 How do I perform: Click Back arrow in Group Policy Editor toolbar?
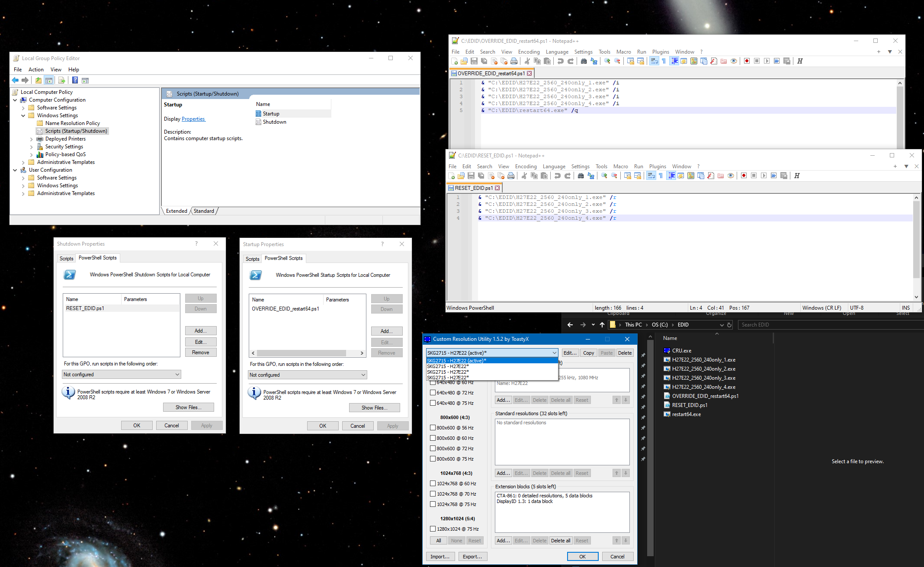click(x=15, y=80)
